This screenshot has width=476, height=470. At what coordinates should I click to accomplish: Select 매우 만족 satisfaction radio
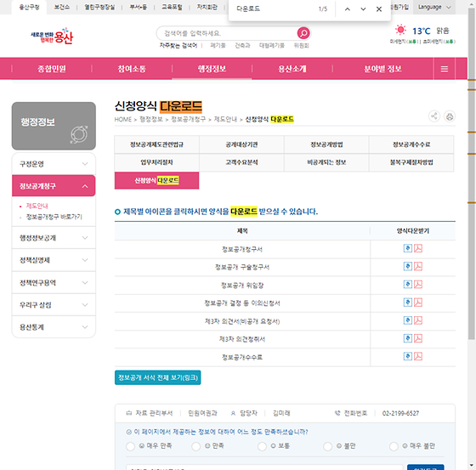point(131,446)
